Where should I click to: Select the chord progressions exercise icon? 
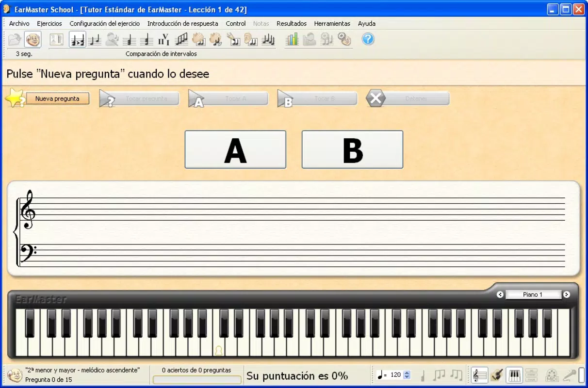pos(164,39)
